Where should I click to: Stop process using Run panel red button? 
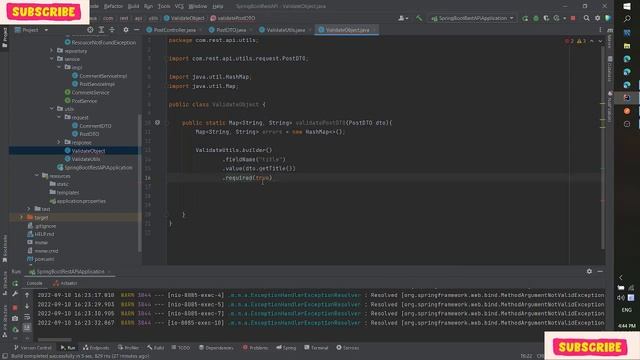15,307
